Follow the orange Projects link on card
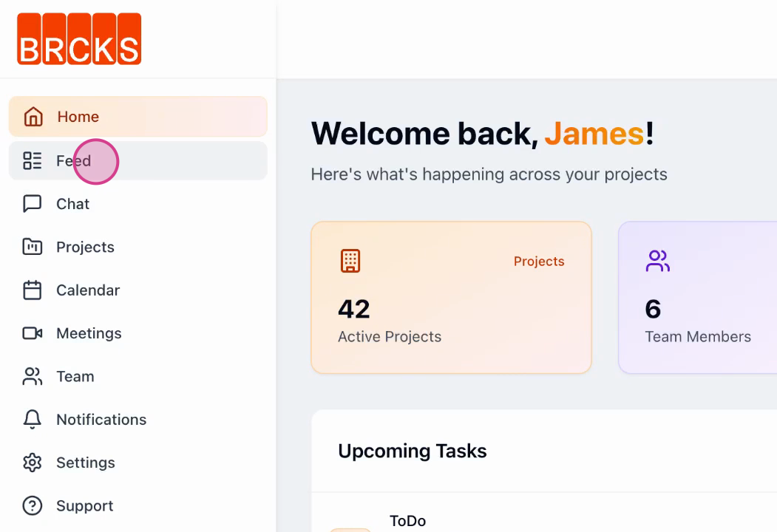The width and height of the screenshot is (777, 532). pyautogui.click(x=539, y=261)
